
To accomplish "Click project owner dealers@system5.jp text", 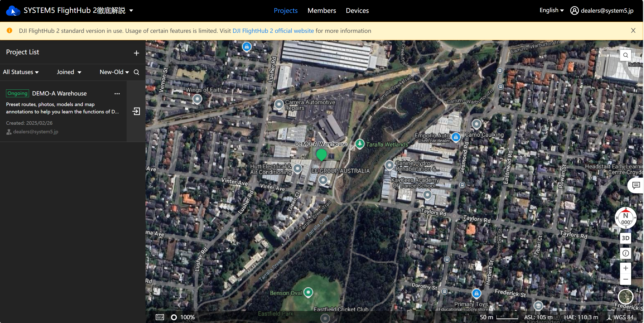I will pos(36,132).
